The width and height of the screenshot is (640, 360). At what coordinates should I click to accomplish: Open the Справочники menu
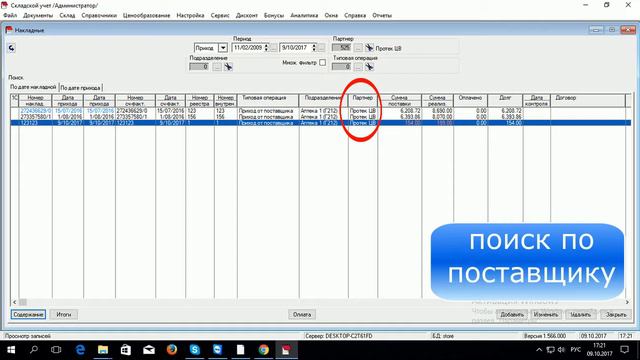coord(99,15)
